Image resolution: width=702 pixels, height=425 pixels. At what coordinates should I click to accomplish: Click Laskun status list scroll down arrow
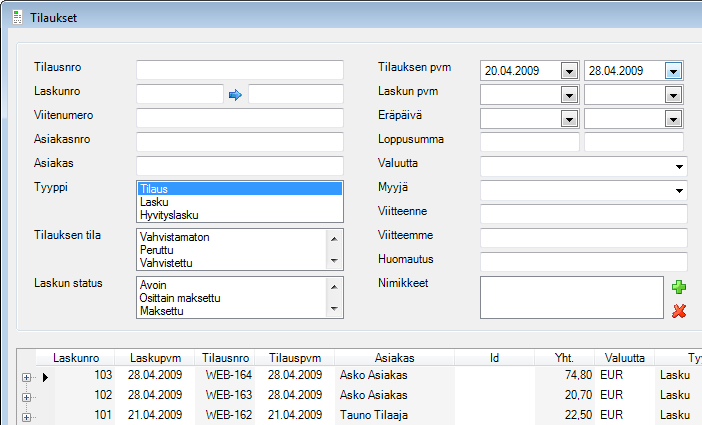click(x=334, y=309)
